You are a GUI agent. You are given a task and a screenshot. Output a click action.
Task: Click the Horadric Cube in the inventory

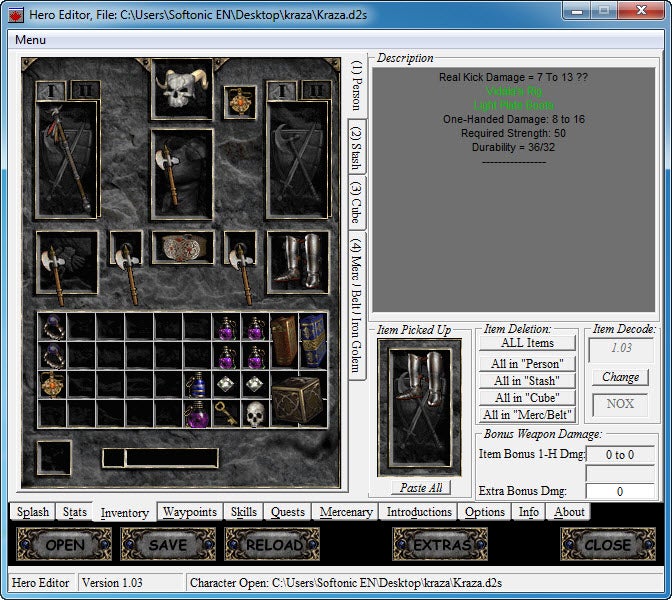299,399
